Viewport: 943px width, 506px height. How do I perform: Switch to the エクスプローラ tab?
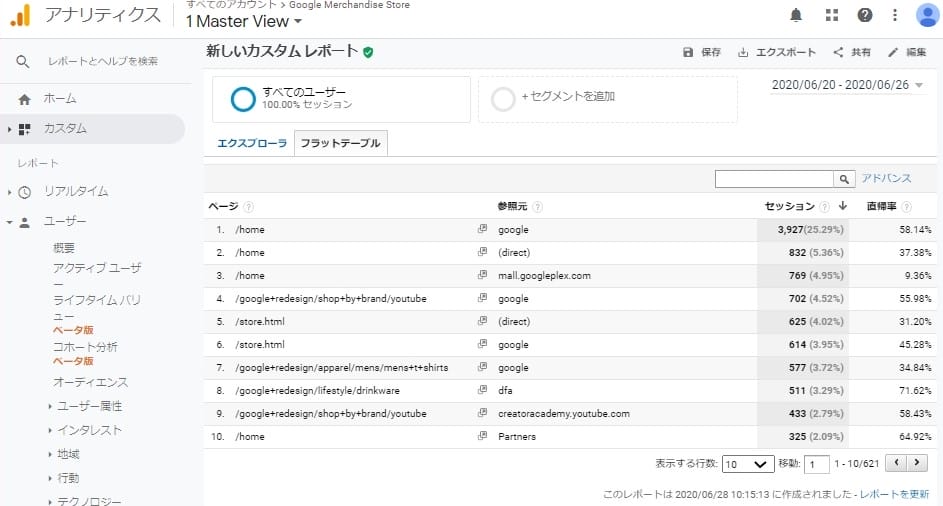(252, 143)
